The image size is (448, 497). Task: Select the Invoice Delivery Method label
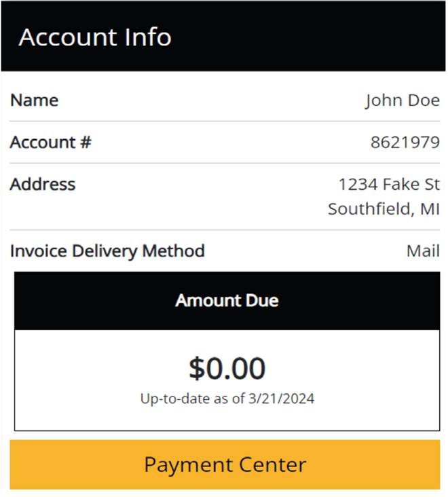(x=107, y=251)
